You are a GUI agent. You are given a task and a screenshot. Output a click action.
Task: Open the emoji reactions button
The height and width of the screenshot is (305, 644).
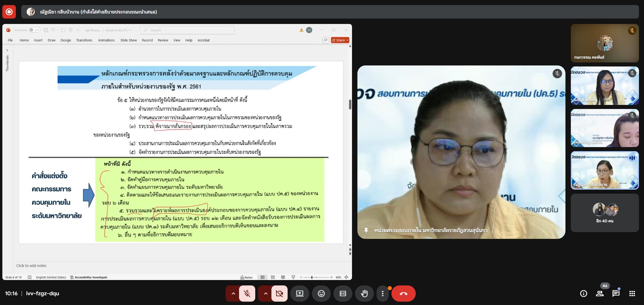click(321, 294)
